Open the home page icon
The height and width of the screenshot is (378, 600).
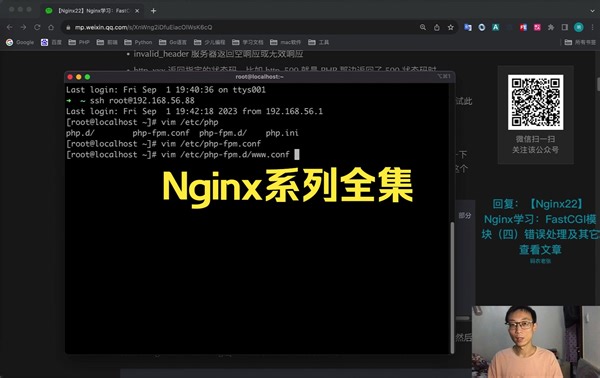(51, 27)
